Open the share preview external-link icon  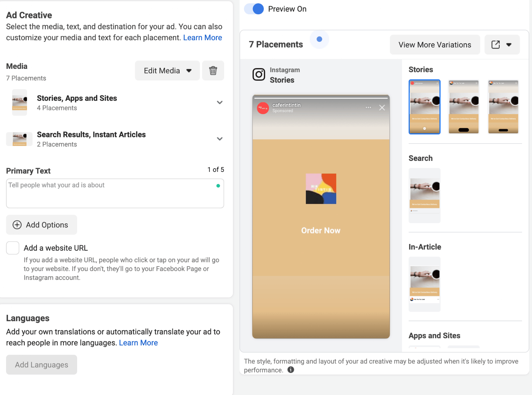(495, 45)
